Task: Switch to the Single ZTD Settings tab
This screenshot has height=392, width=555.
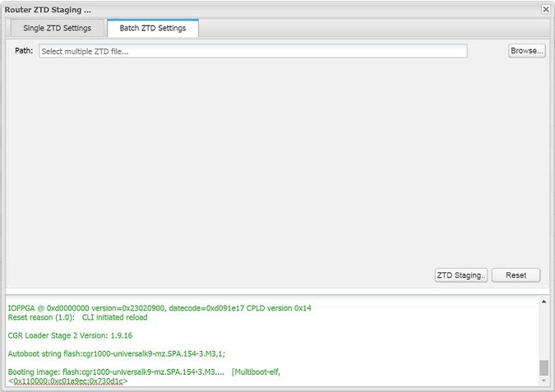Action: click(58, 28)
